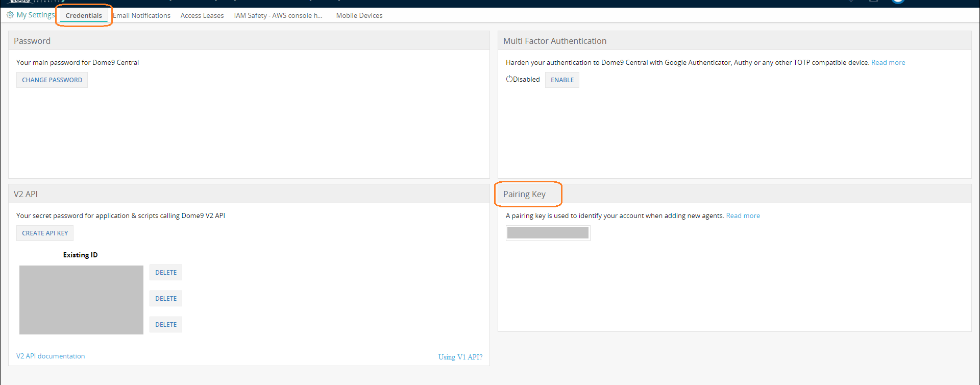Open Read more link about pairing key
The width and height of the screenshot is (980, 385).
pos(743,215)
